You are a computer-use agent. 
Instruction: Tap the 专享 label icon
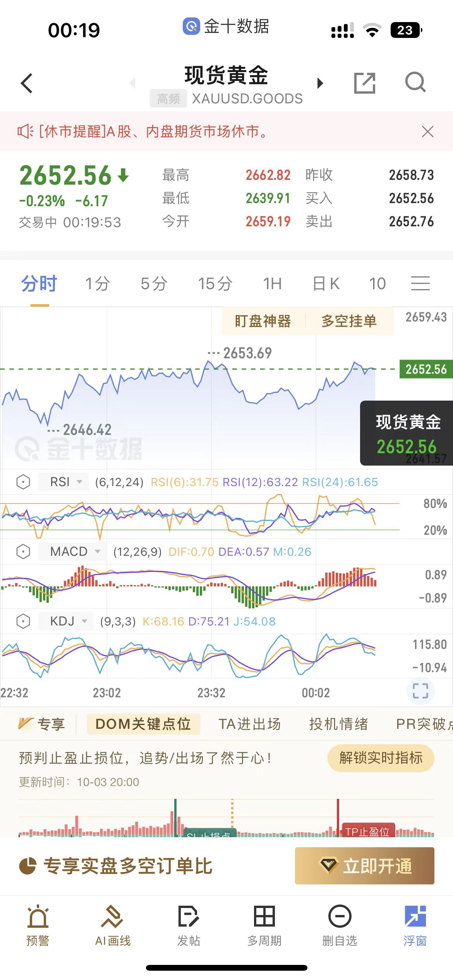click(41, 724)
